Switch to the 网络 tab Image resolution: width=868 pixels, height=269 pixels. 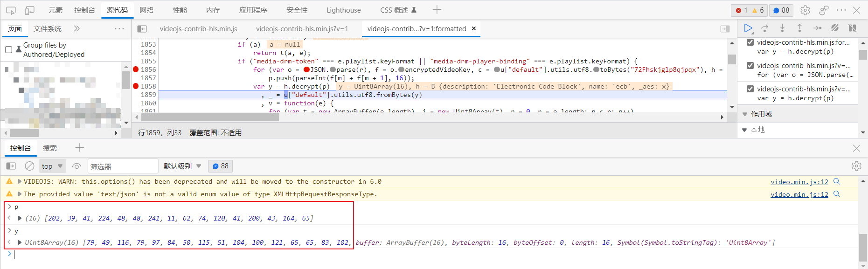click(x=146, y=10)
